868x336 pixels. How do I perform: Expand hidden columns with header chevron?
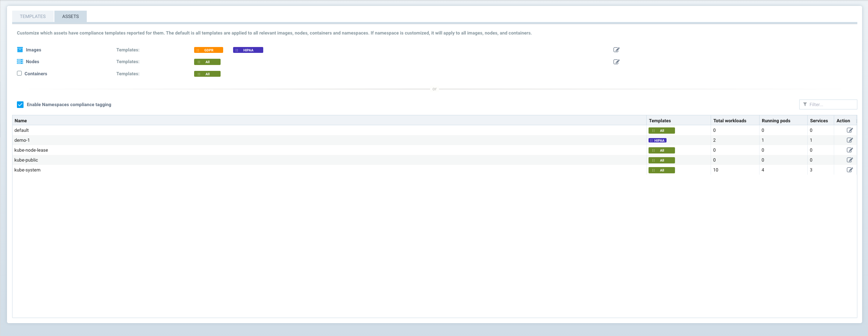click(x=857, y=120)
